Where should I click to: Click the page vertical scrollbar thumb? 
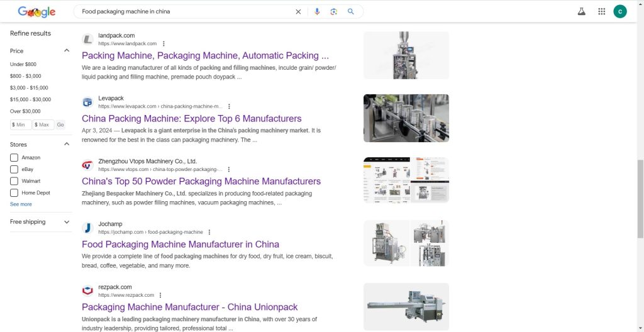640,199
